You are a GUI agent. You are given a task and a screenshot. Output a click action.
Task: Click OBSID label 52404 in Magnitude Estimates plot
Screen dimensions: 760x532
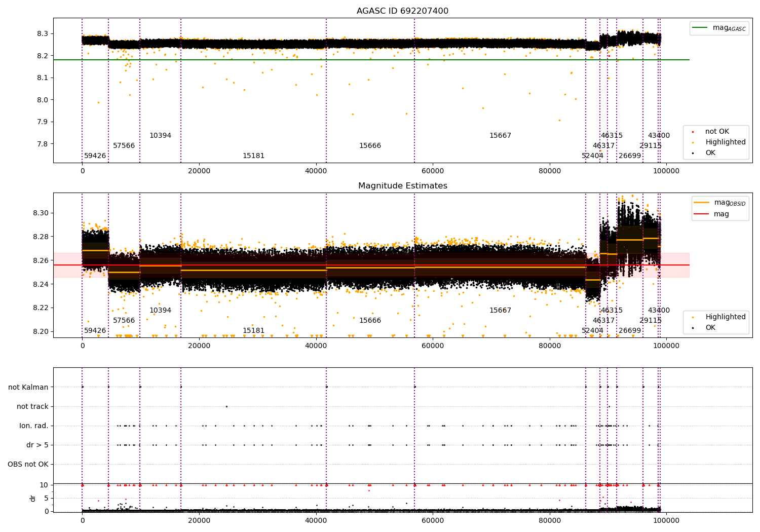pos(593,331)
